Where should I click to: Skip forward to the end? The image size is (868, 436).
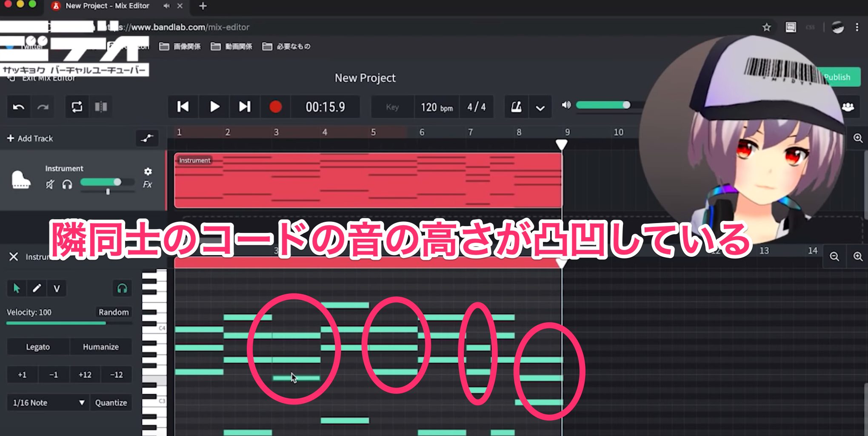pos(245,107)
